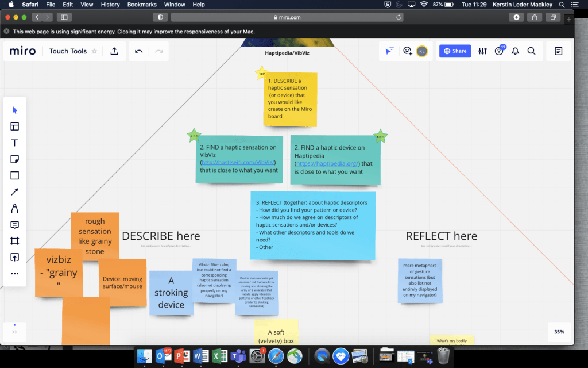Select the Comment tool

point(15,224)
